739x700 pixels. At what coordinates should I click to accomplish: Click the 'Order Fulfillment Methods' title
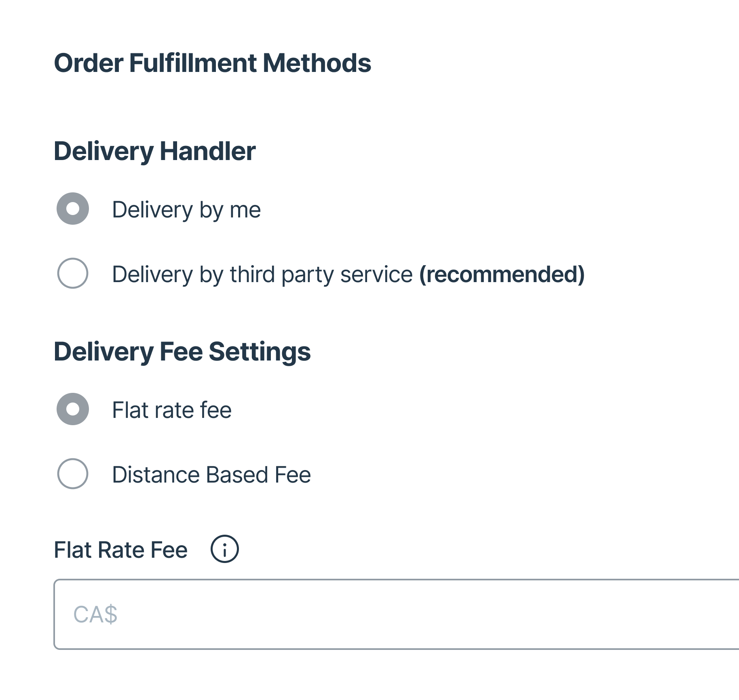pos(212,63)
